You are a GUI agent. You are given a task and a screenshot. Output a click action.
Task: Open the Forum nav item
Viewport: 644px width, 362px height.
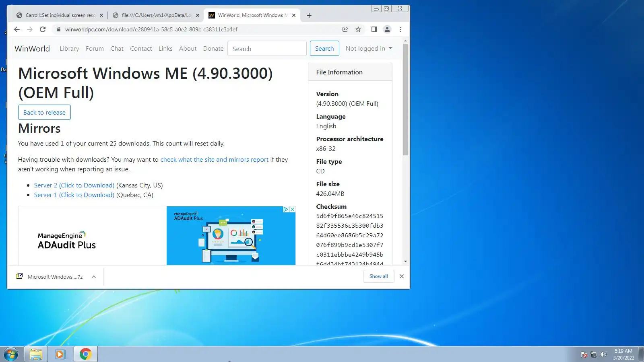pyautogui.click(x=95, y=49)
